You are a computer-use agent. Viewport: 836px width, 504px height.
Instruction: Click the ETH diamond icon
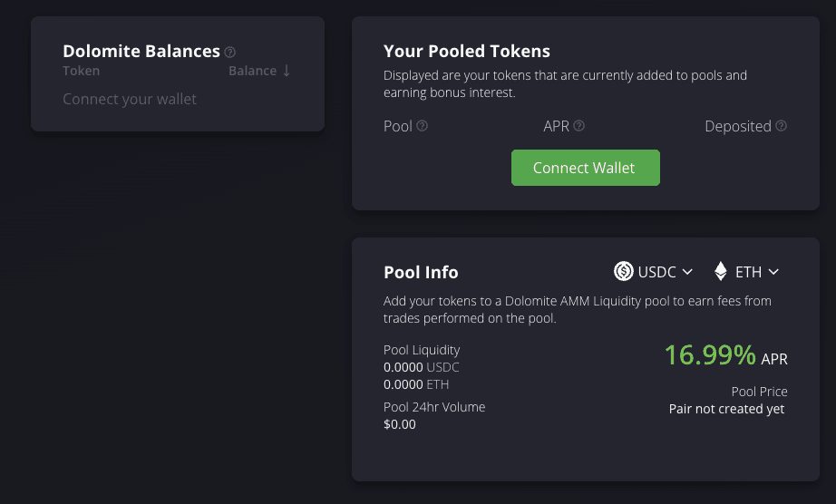pos(721,271)
